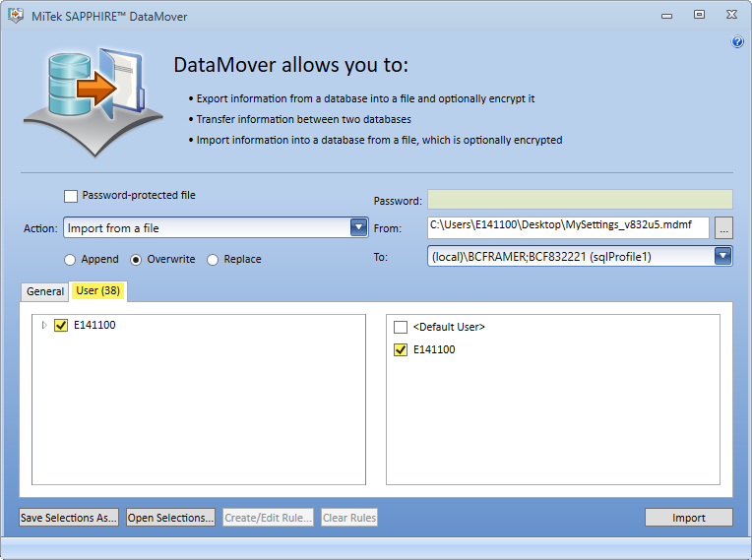This screenshot has height=560, width=752.
Task: Close the DataMover window
Action: coord(731,15)
